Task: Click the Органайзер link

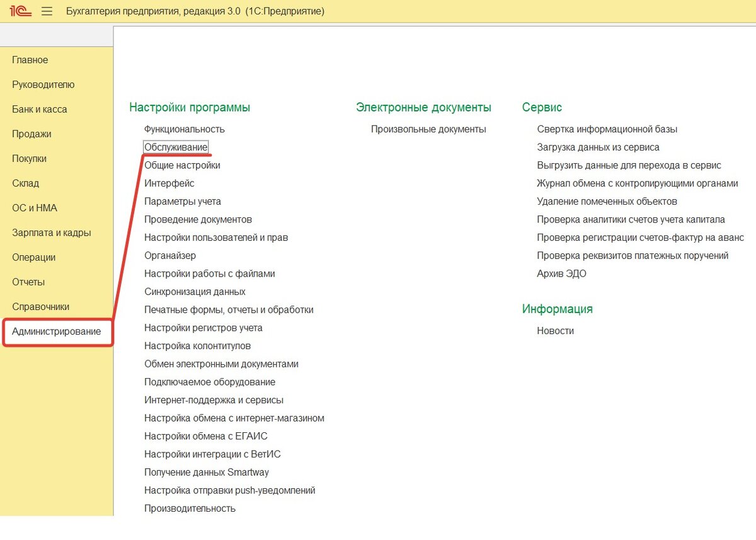Action: 170,256
